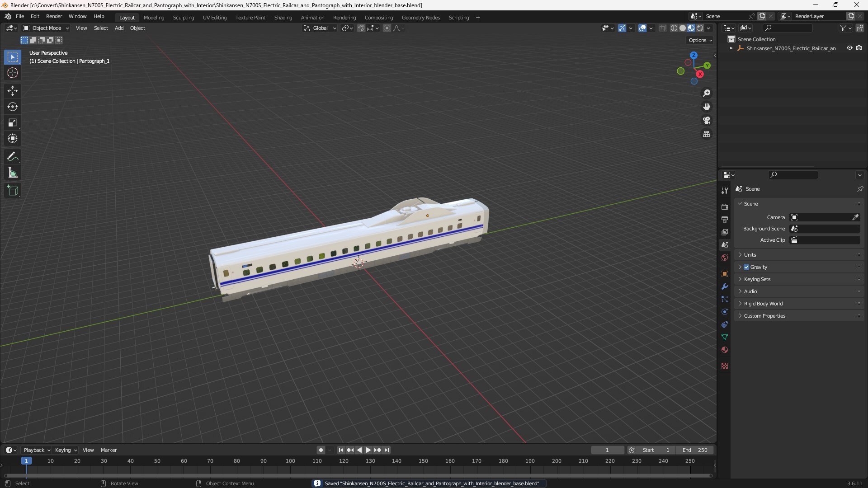Click the Zoom viewport magnifier icon
This screenshot has width=868, height=488.
[x=707, y=93]
